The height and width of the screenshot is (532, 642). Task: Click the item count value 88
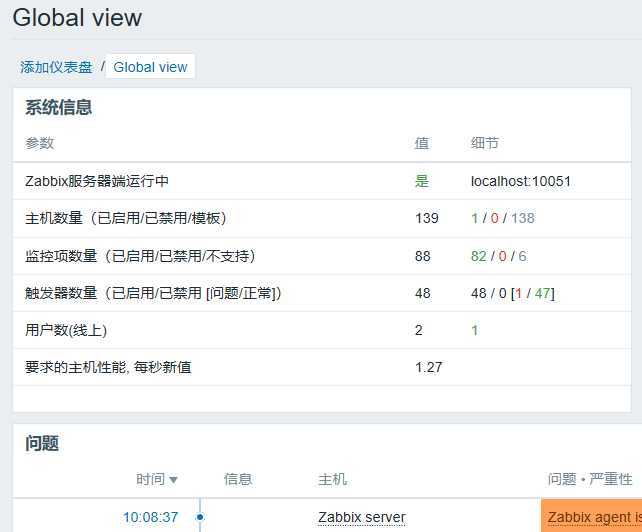point(423,256)
